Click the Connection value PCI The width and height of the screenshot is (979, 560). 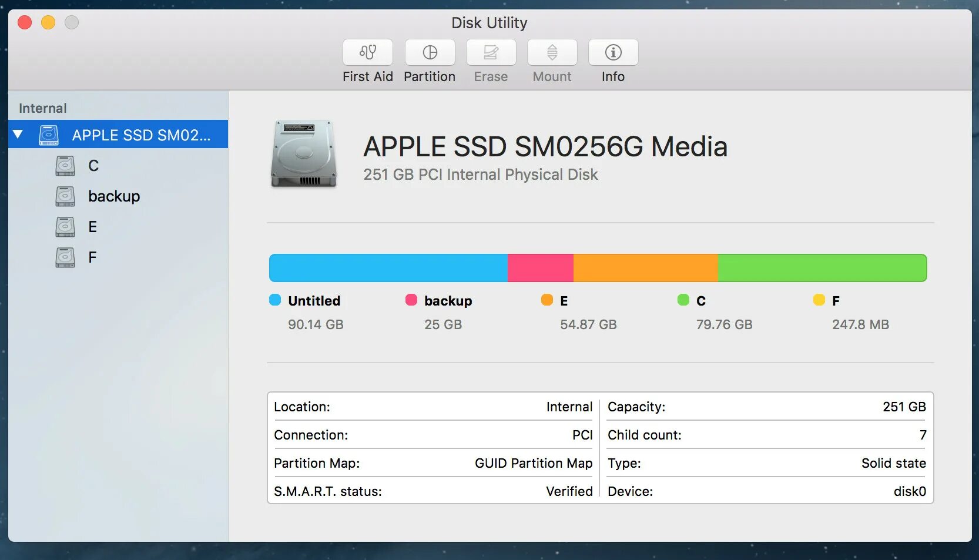(x=582, y=435)
